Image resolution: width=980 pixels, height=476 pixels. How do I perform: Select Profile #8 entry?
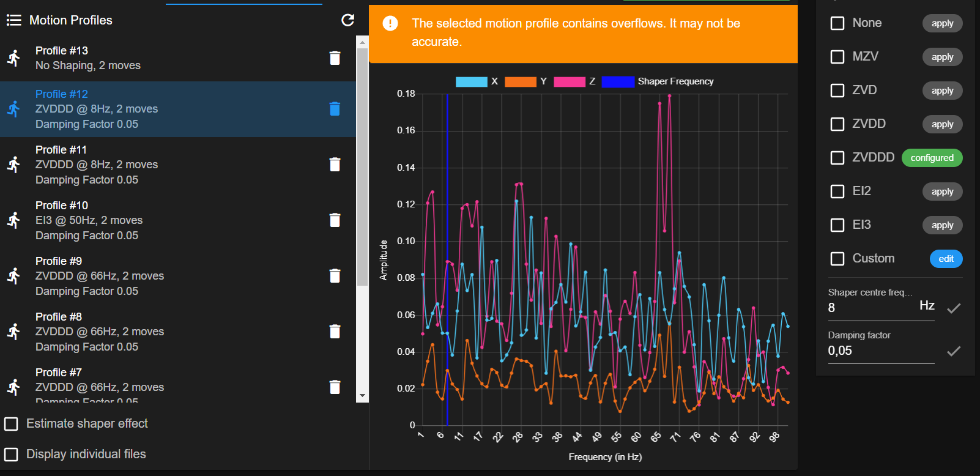coord(177,332)
